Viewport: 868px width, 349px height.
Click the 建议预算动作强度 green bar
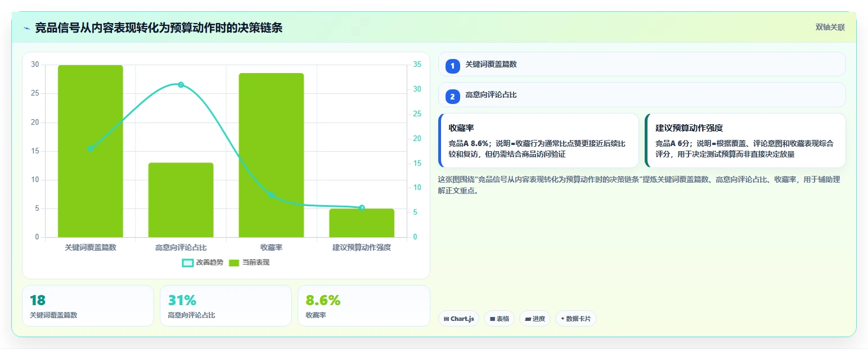tap(362, 223)
